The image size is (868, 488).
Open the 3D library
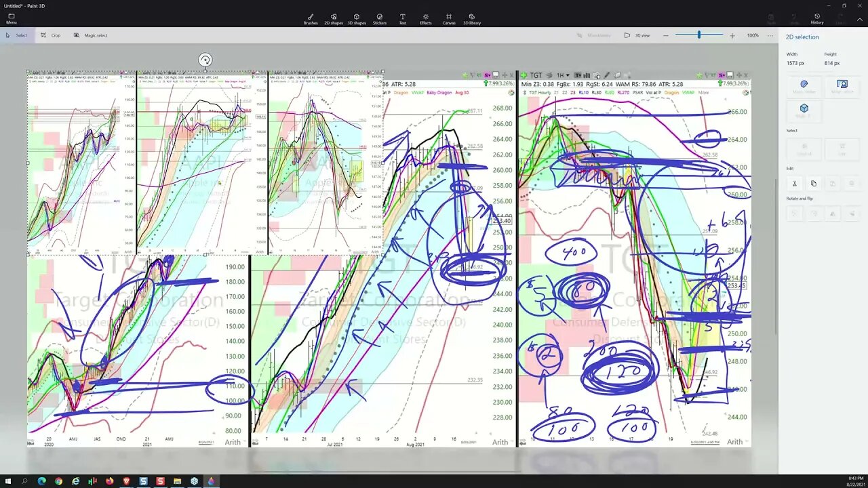coord(471,19)
